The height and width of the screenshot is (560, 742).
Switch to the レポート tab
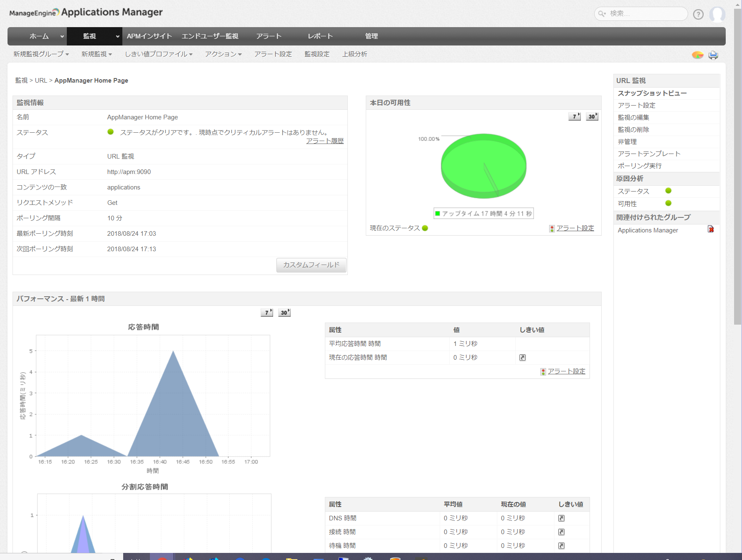(x=320, y=36)
